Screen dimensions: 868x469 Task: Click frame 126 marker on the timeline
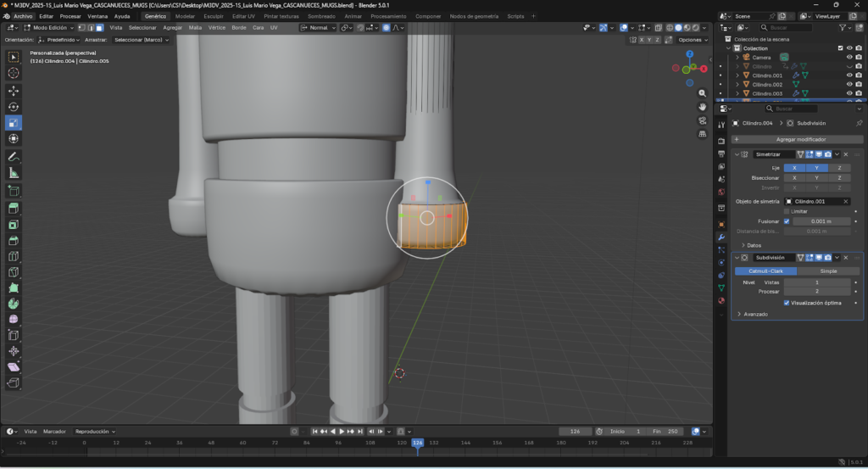[417, 443]
